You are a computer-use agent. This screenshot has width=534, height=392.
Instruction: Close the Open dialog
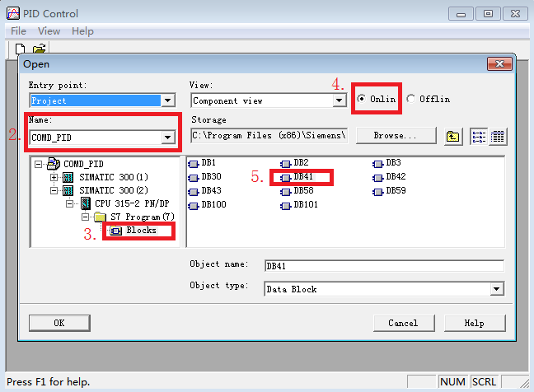tap(499, 63)
